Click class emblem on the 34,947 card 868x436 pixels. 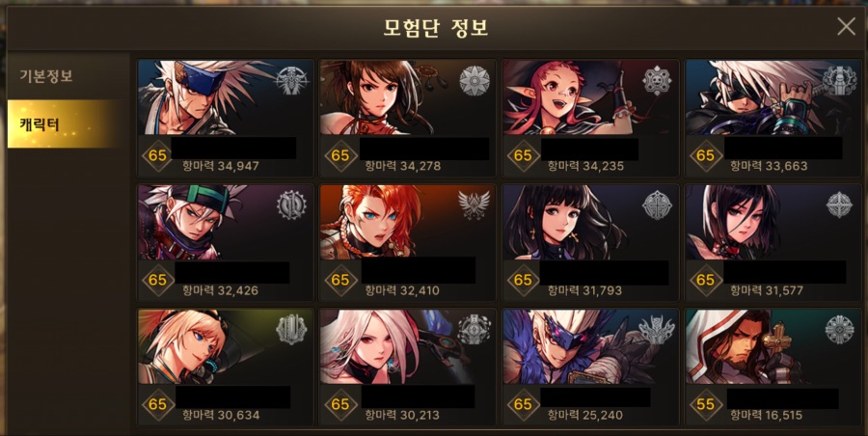(x=291, y=81)
